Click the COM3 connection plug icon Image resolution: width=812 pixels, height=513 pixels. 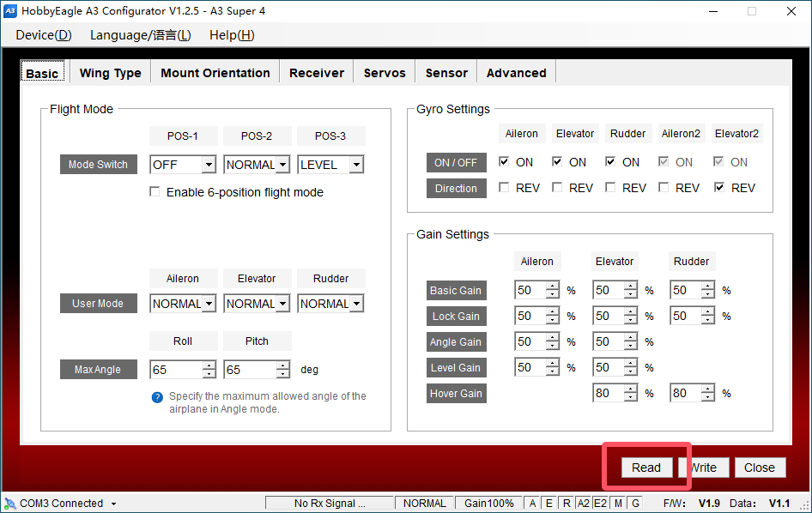(x=9, y=504)
